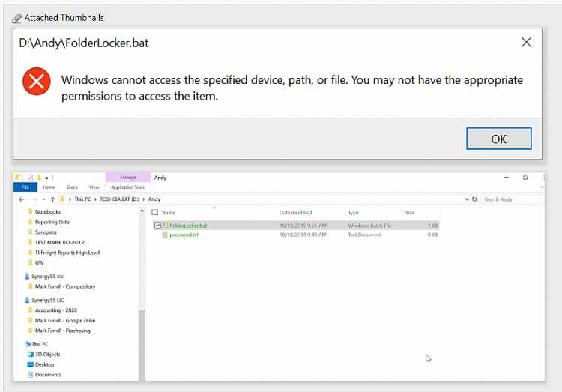The image size is (562, 392).
Task: Click the password.txt document icon
Action: click(x=165, y=235)
